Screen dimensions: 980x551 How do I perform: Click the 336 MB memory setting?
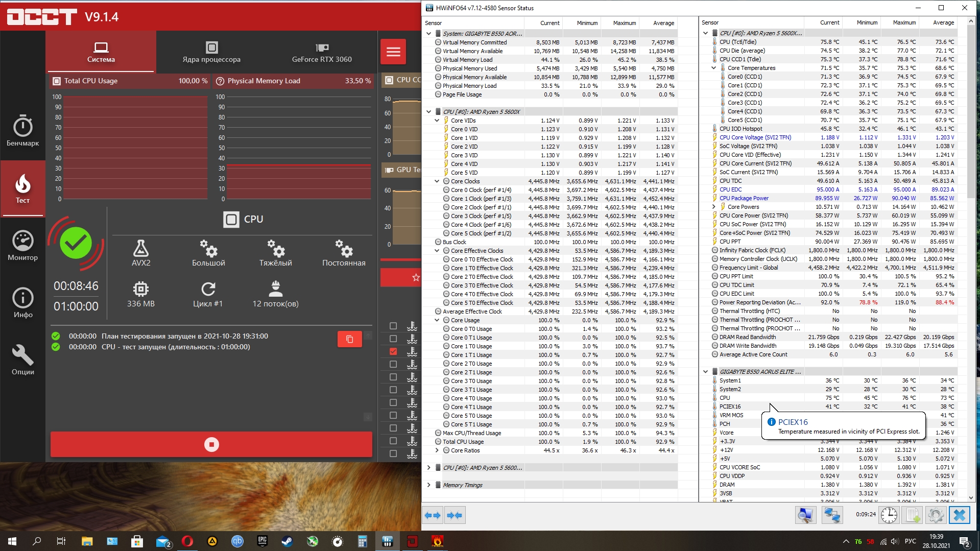(141, 294)
